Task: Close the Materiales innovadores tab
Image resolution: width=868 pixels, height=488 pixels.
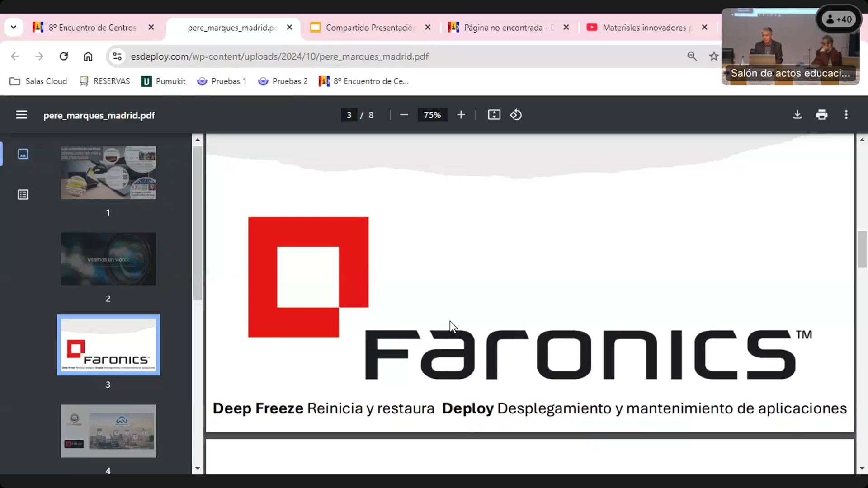Action: tap(704, 28)
